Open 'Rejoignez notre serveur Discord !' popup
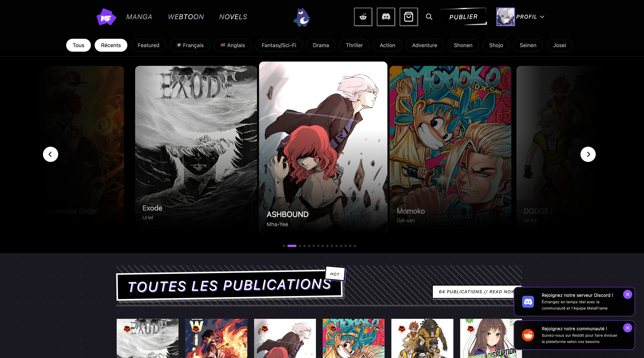Image resolution: width=644 pixels, height=358 pixels. (574, 302)
